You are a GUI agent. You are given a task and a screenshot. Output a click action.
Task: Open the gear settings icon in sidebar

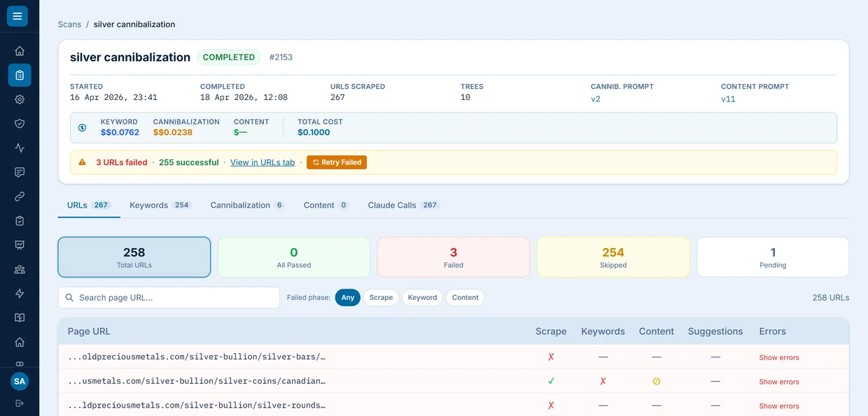click(x=20, y=99)
